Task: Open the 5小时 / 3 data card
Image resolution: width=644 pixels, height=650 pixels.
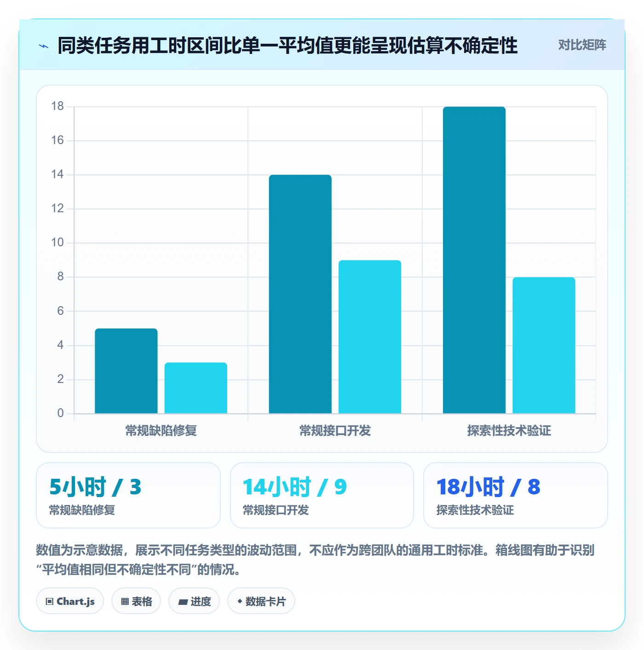Action: click(128, 495)
